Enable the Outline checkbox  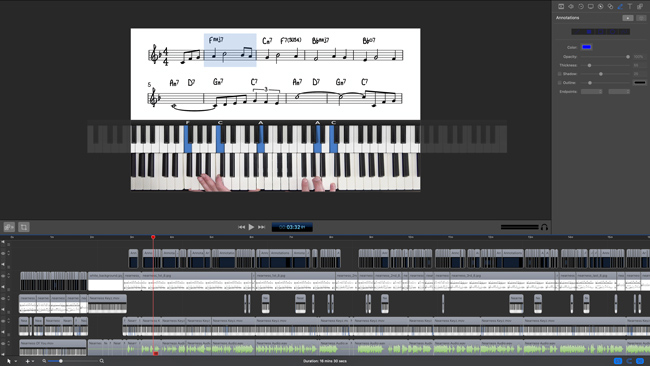(x=560, y=83)
